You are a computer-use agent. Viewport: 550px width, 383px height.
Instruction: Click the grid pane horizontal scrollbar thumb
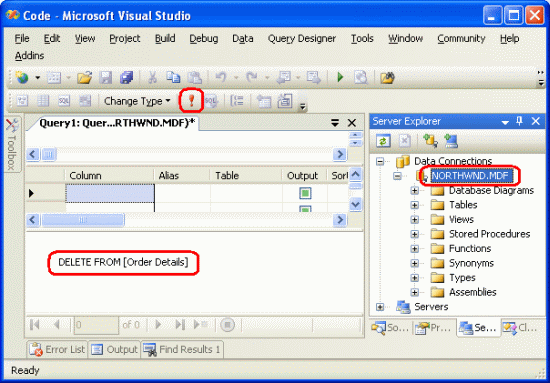pyautogui.click(x=83, y=220)
